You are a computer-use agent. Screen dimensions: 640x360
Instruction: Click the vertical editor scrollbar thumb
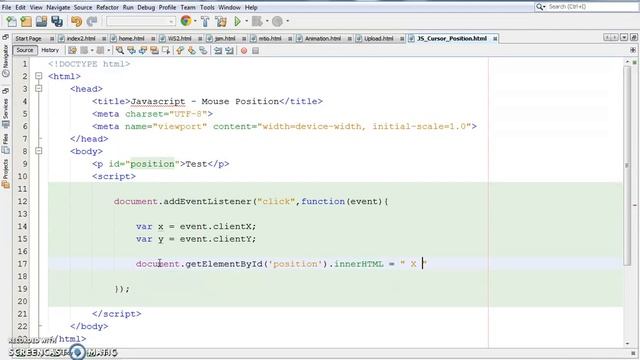627,165
